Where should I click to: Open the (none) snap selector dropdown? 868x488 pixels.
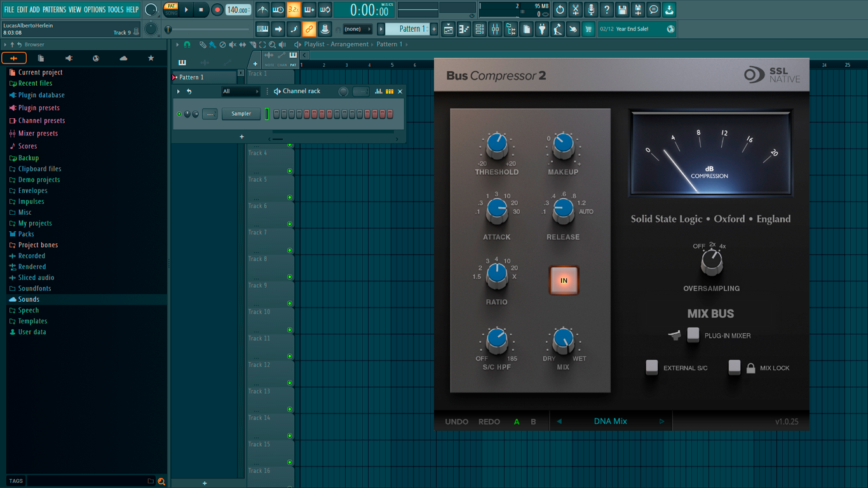pos(358,29)
